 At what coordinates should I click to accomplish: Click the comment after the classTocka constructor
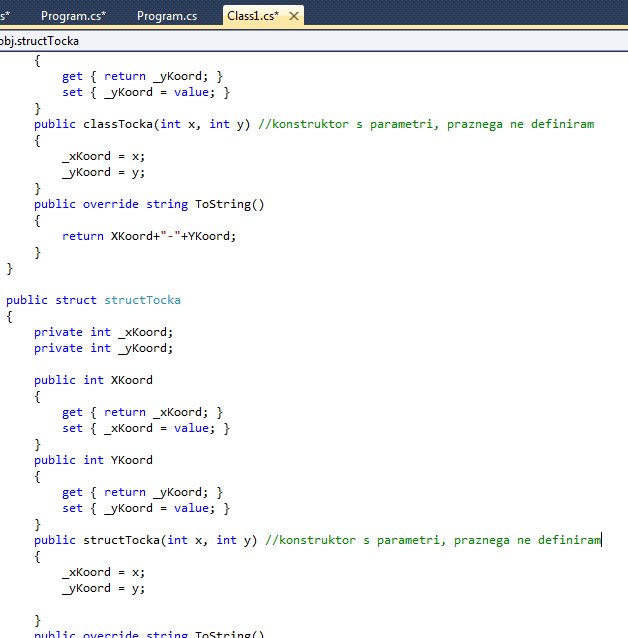(x=425, y=124)
